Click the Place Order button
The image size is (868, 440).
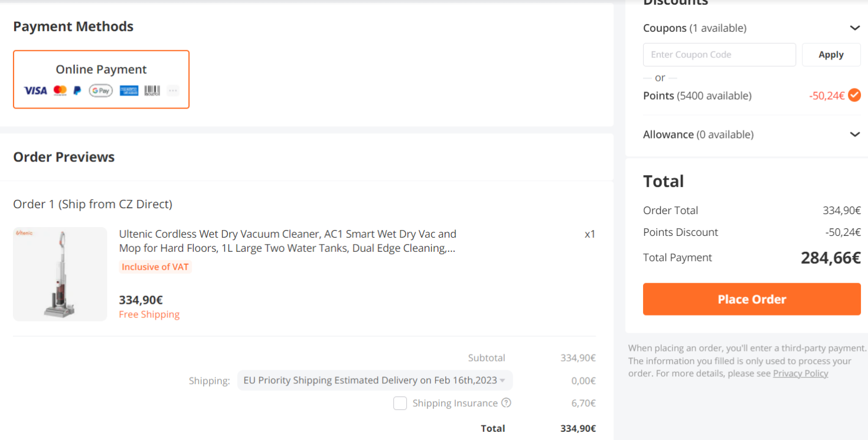(x=752, y=299)
